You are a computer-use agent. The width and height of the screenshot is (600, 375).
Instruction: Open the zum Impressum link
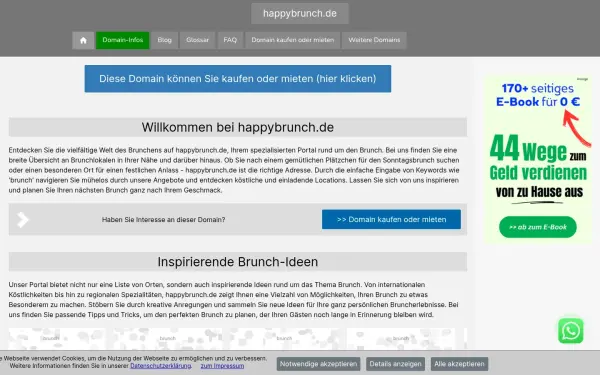pos(222,366)
